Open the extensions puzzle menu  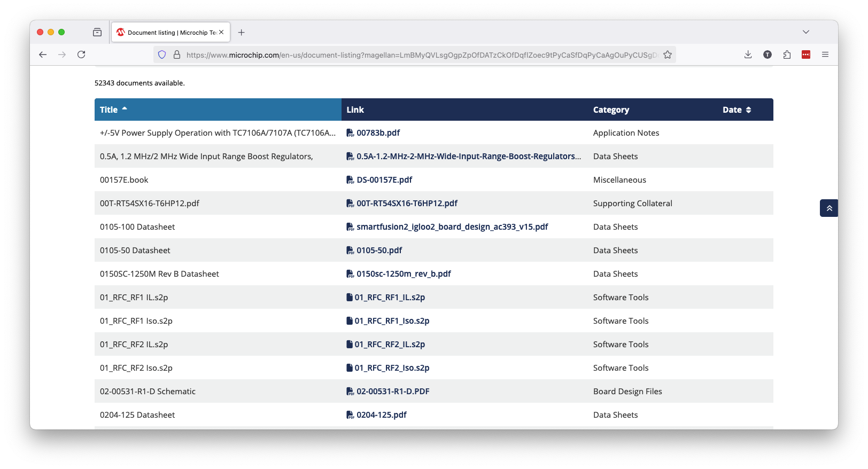787,54
